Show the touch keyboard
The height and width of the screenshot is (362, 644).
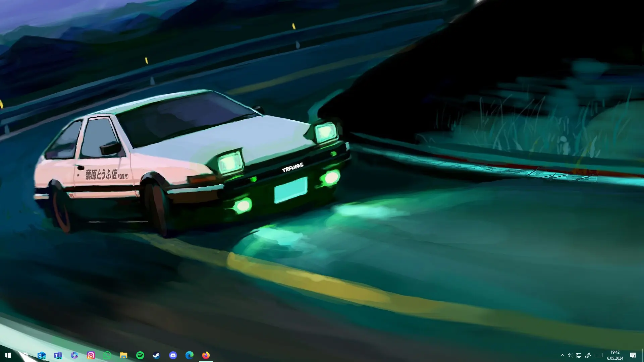pos(598,355)
